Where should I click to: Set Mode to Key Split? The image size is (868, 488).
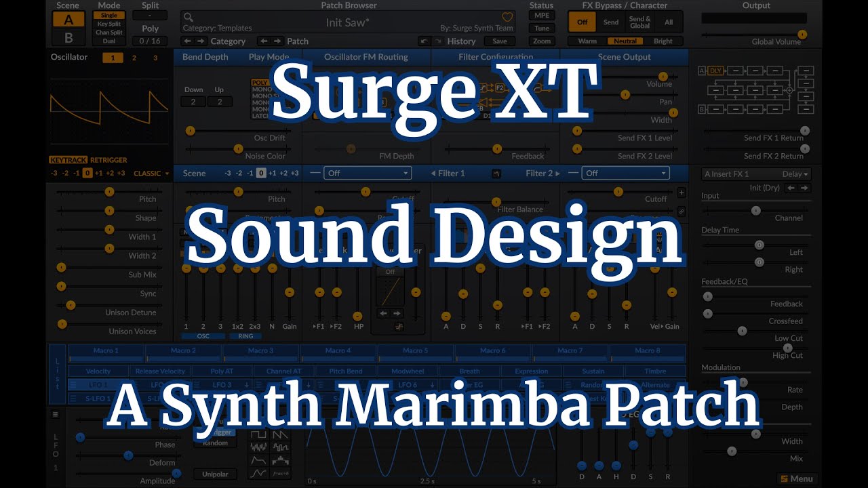coord(109,24)
